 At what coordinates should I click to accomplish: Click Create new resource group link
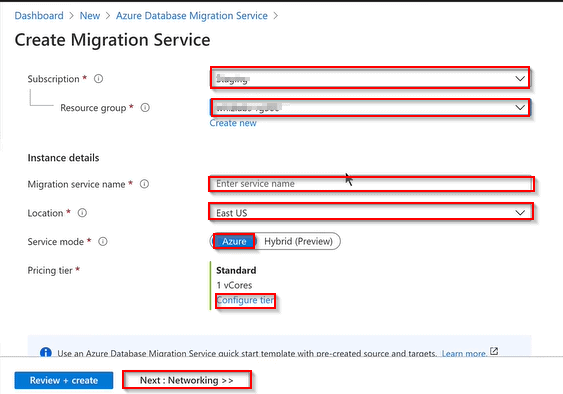tap(233, 123)
